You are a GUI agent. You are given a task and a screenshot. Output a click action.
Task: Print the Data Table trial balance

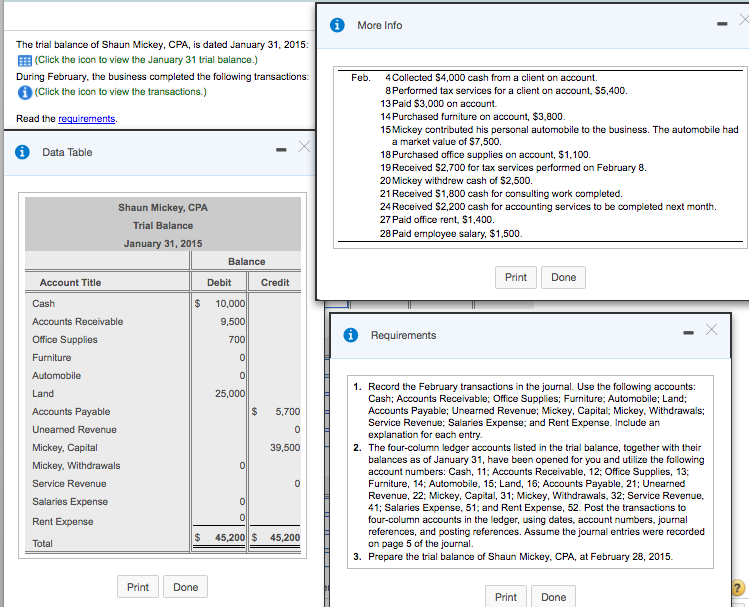[138, 587]
